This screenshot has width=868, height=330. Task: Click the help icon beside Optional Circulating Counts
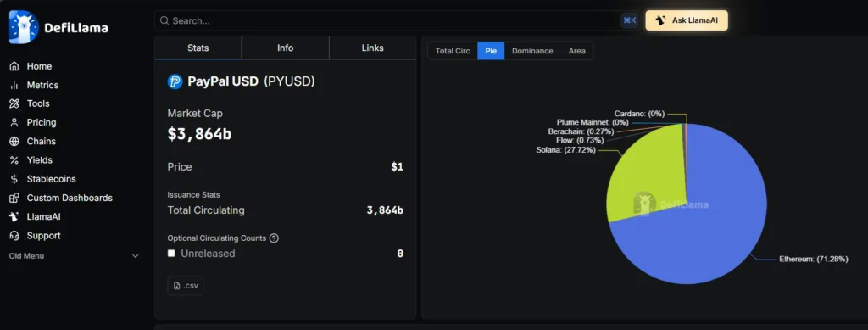pyautogui.click(x=274, y=238)
